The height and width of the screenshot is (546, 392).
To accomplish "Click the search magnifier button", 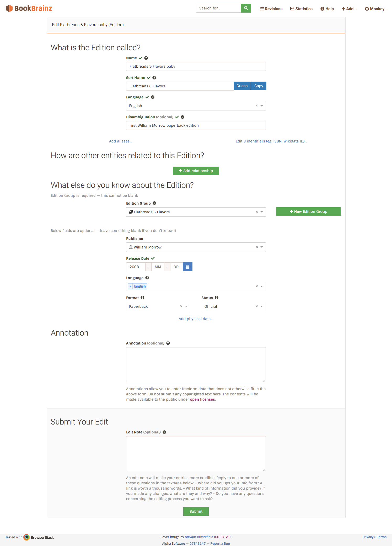I will [x=246, y=8].
